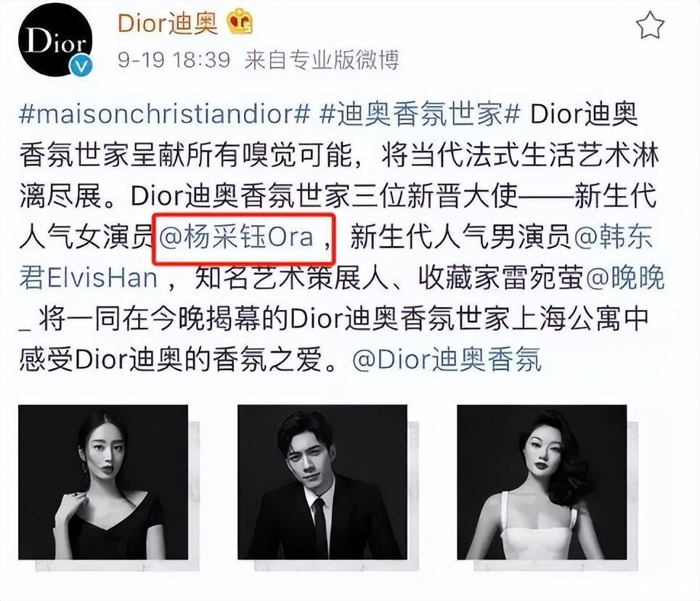
Task: Open the @Dior迪奥香氛 mention
Action: click(x=447, y=360)
